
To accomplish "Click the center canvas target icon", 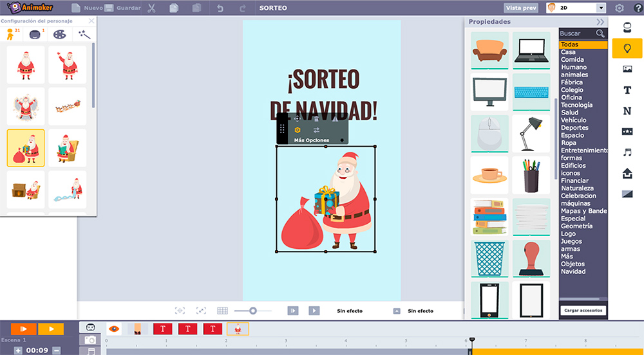I will coord(180,311).
